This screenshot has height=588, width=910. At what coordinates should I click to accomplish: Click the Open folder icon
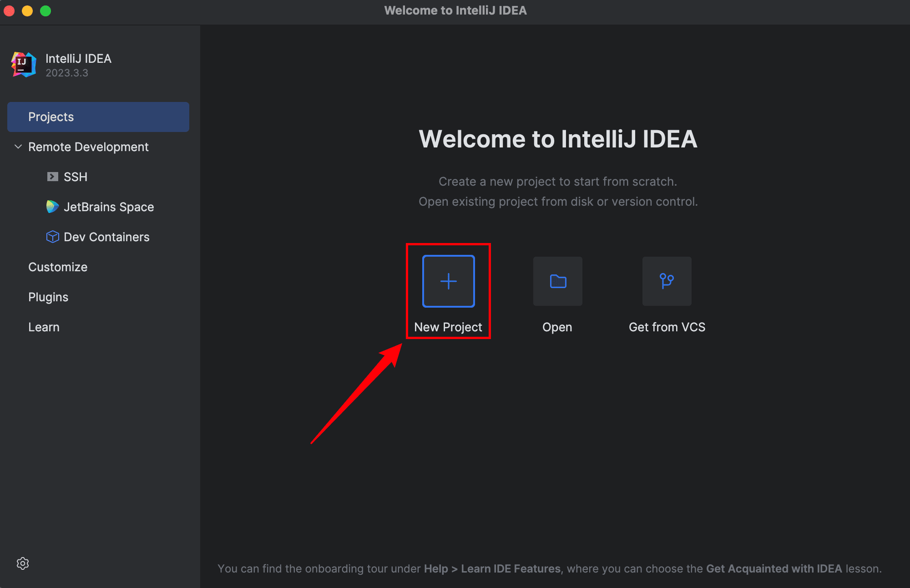[x=558, y=281]
